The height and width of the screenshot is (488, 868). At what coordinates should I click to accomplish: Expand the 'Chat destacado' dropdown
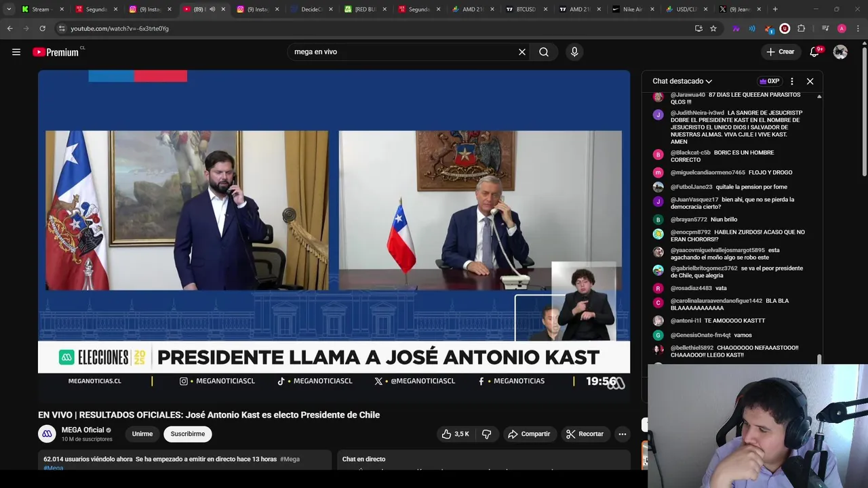(x=682, y=81)
